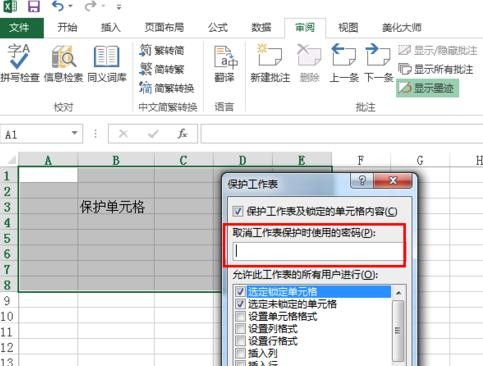Viewport: 483px width, 366px height.
Task: Close the 保护工作表 dialog
Action: tap(393, 181)
